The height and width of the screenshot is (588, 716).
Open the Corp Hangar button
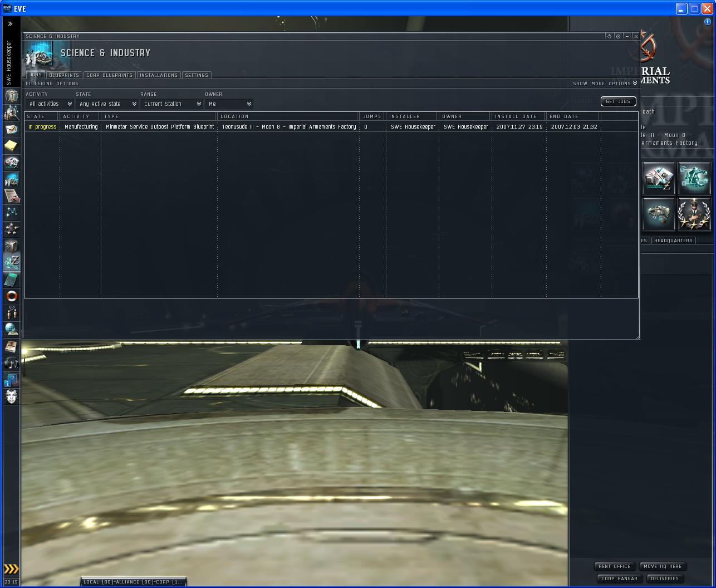(619, 579)
